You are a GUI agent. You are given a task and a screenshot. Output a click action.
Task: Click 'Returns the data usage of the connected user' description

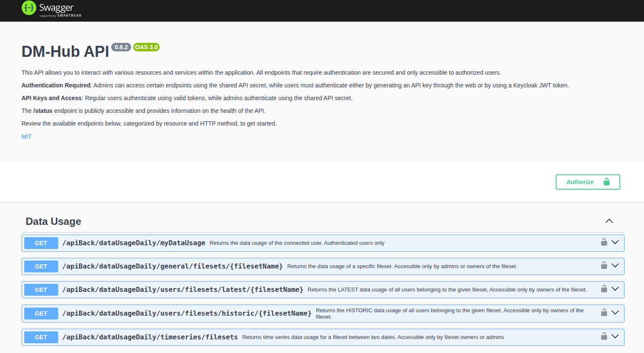(297, 243)
